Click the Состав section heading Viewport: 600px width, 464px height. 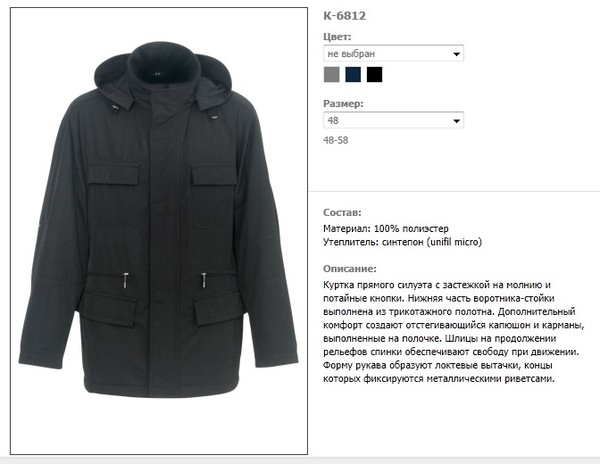[342, 212]
